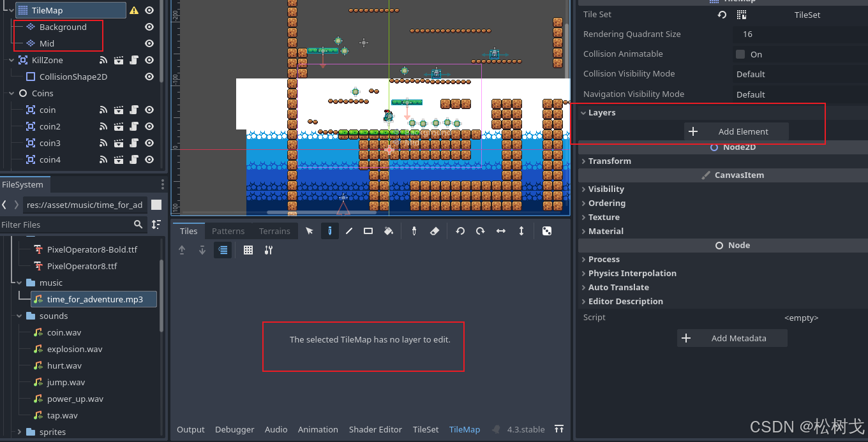Click coin3 signals icon

click(103, 143)
